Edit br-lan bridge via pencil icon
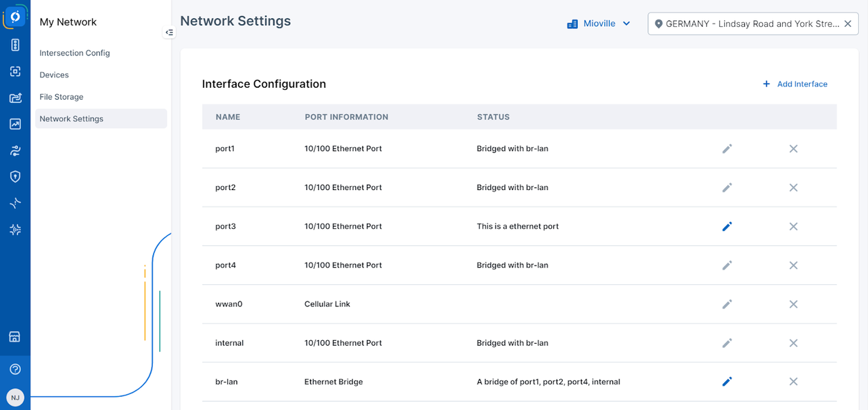 point(727,381)
